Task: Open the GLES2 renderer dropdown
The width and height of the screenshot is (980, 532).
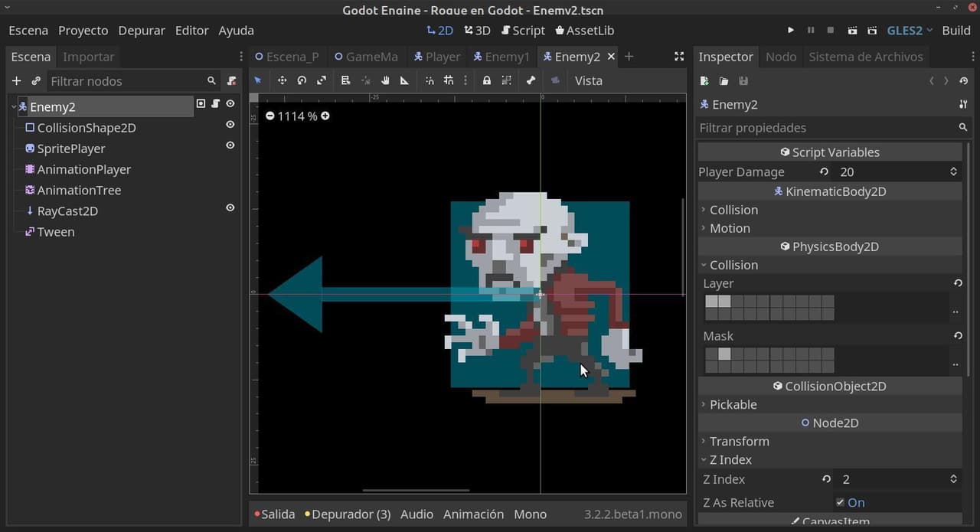Action: click(x=910, y=30)
